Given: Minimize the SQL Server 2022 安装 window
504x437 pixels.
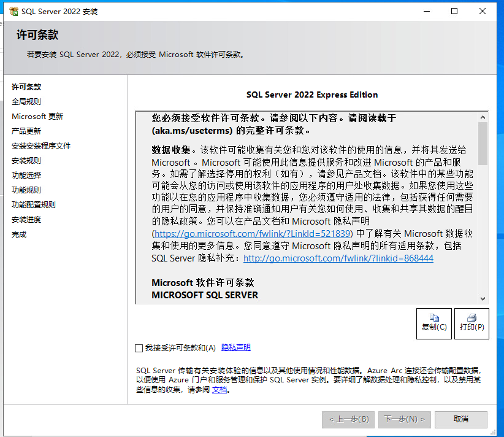Looking at the screenshot, I should point(427,11).
